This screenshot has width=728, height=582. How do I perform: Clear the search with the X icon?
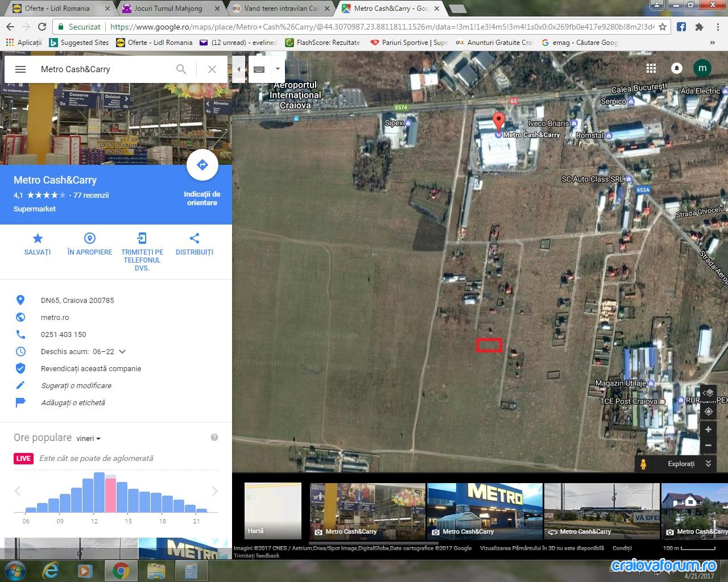point(212,69)
